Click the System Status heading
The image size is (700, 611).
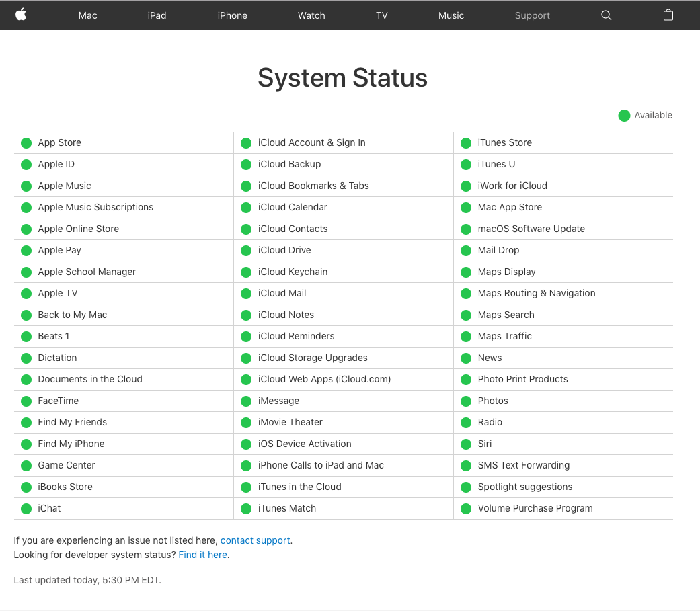(x=343, y=78)
